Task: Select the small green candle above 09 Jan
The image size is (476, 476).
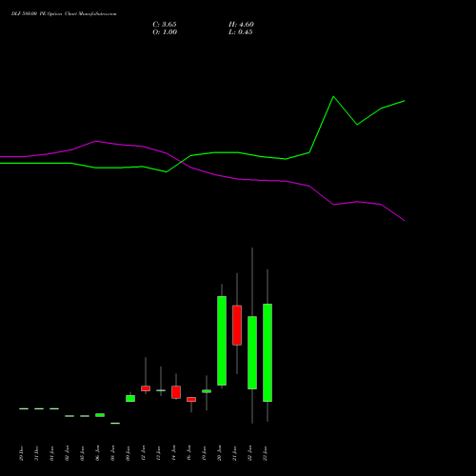Action: [x=130, y=398]
